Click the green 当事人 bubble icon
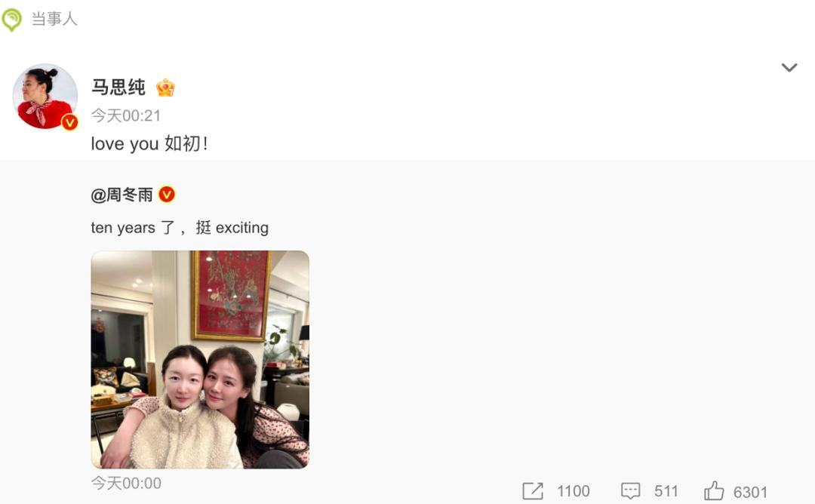The width and height of the screenshot is (815, 504). [x=11, y=20]
